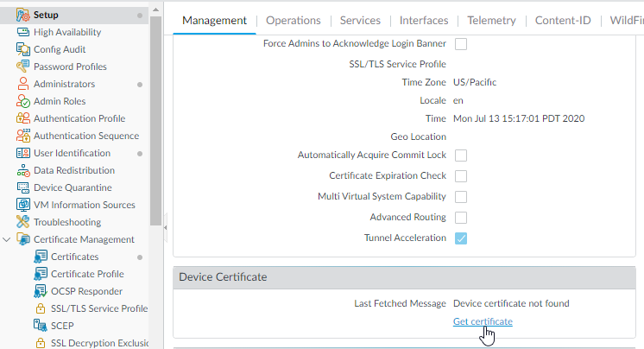644x349 pixels.
Task: Toggle the Advanced Routing checkbox
Action: tap(461, 218)
